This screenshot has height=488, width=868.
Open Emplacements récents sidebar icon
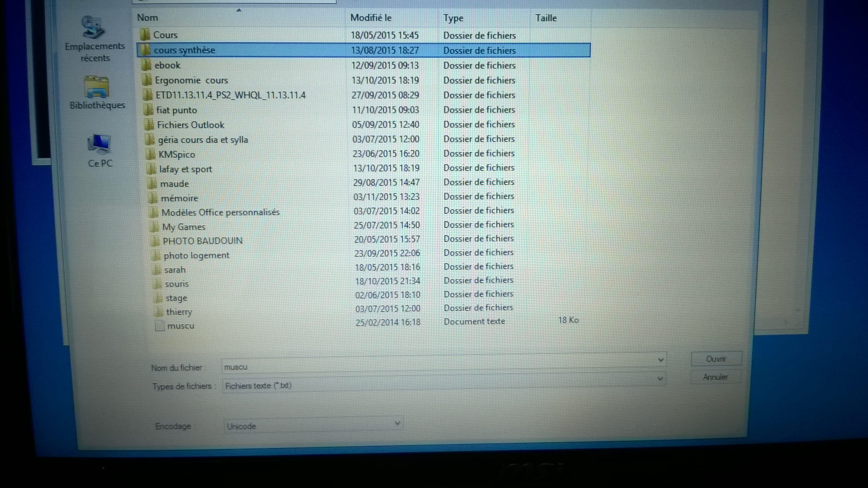tap(93, 27)
